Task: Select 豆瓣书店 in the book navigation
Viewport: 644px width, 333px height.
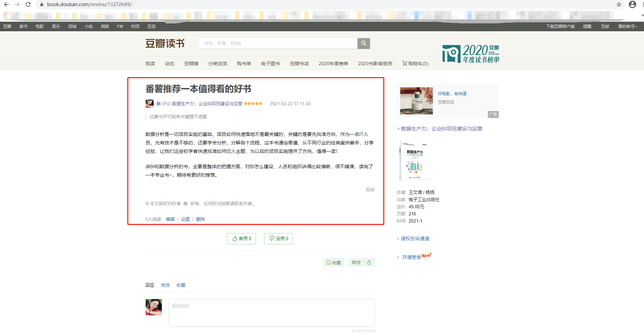Action: tap(299, 64)
